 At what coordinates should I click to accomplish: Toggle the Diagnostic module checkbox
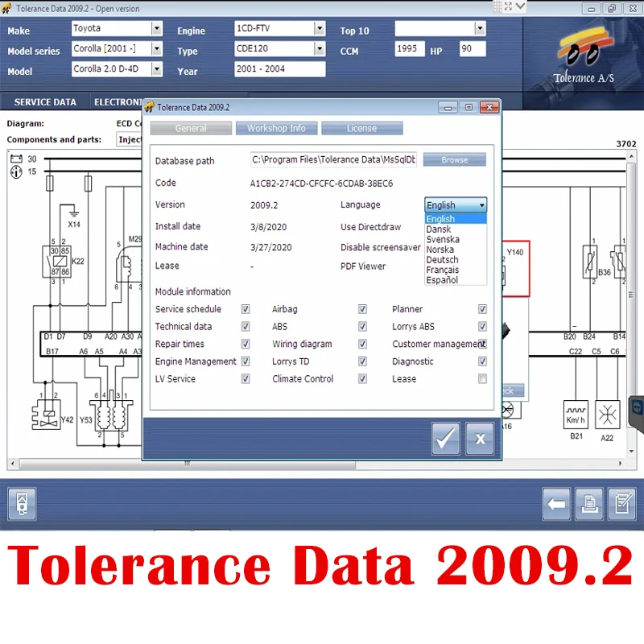tap(482, 361)
